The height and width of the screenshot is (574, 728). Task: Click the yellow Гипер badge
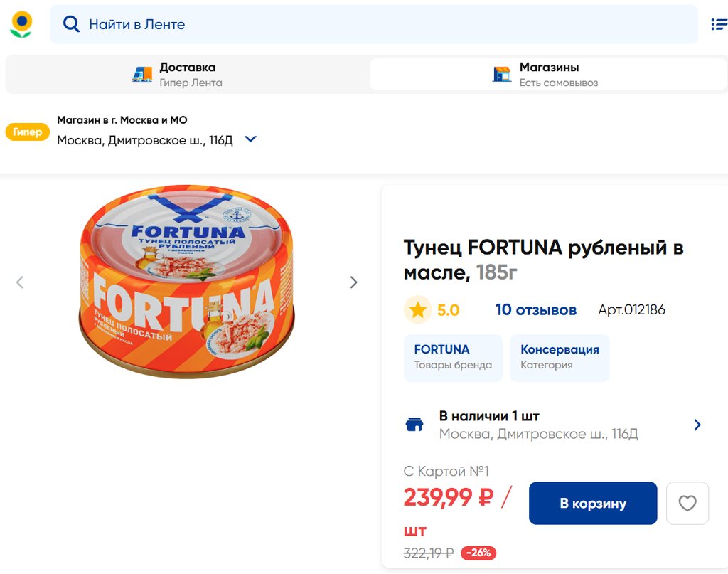tap(27, 132)
